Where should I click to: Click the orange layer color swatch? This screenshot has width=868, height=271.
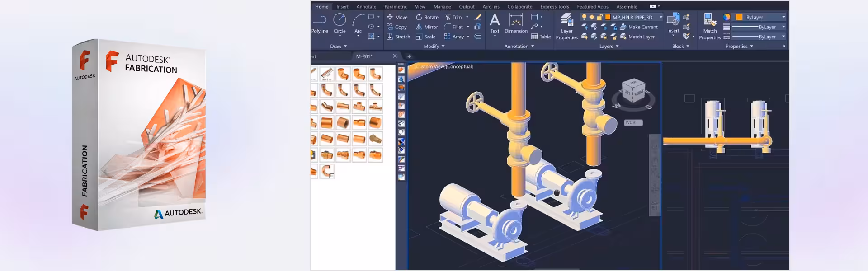(x=608, y=17)
